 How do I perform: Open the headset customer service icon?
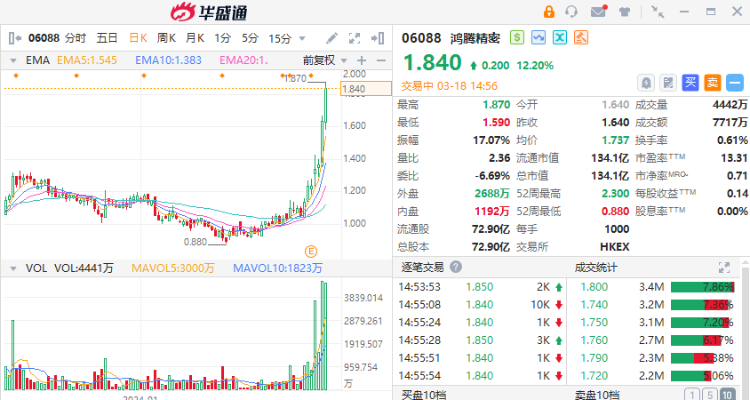click(571, 11)
